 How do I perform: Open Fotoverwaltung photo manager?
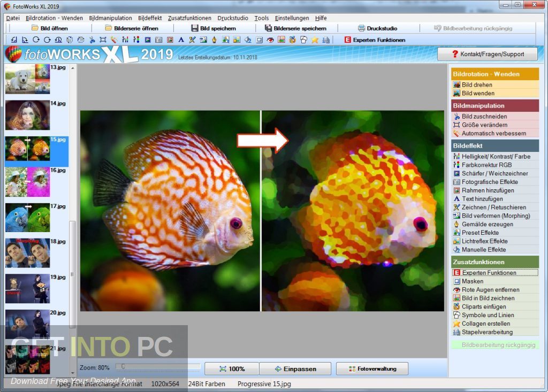coord(372,368)
